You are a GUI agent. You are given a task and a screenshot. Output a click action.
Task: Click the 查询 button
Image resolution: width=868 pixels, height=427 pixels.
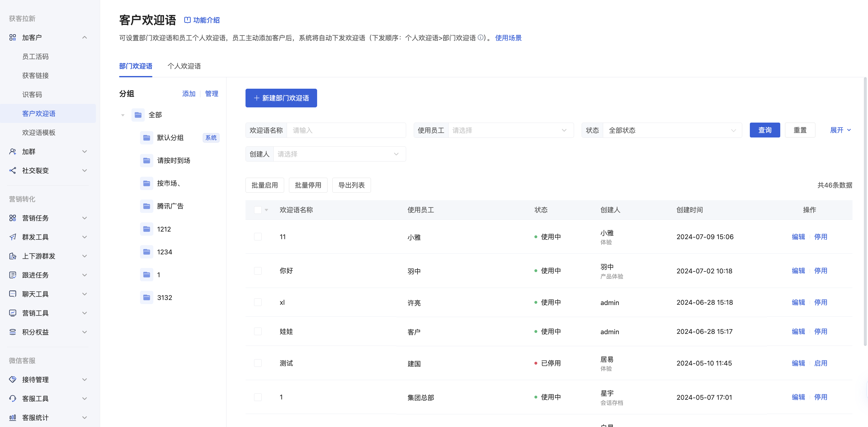click(x=764, y=130)
